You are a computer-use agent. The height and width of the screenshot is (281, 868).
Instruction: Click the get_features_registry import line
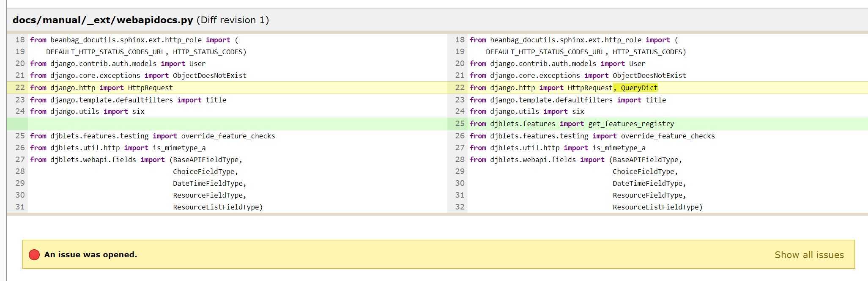coord(572,124)
